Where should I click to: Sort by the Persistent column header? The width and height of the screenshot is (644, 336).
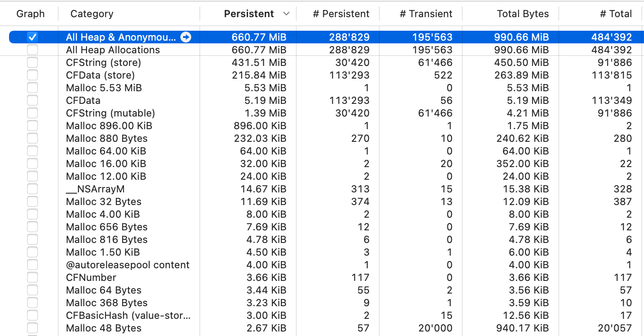coord(248,14)
